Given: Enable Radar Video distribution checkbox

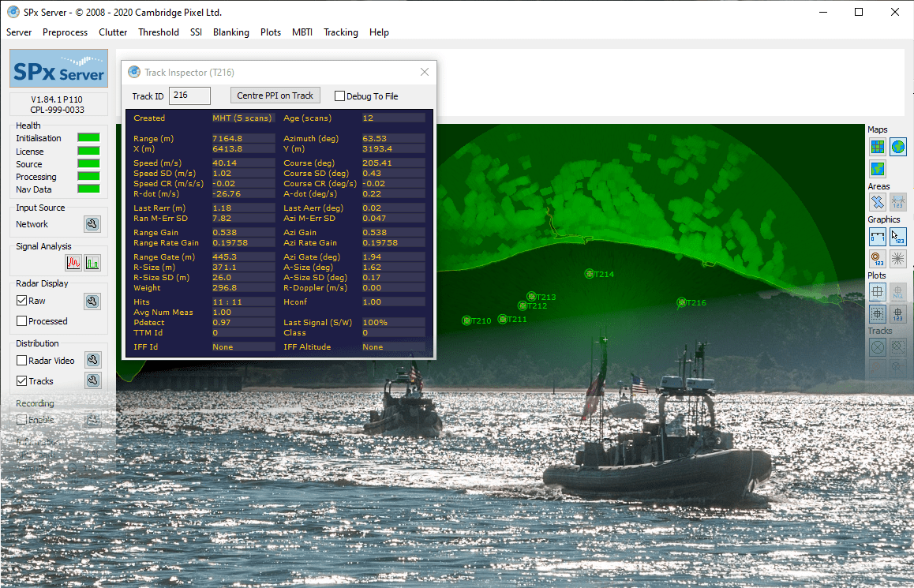Looking at the screenshot, I should 22,361.
